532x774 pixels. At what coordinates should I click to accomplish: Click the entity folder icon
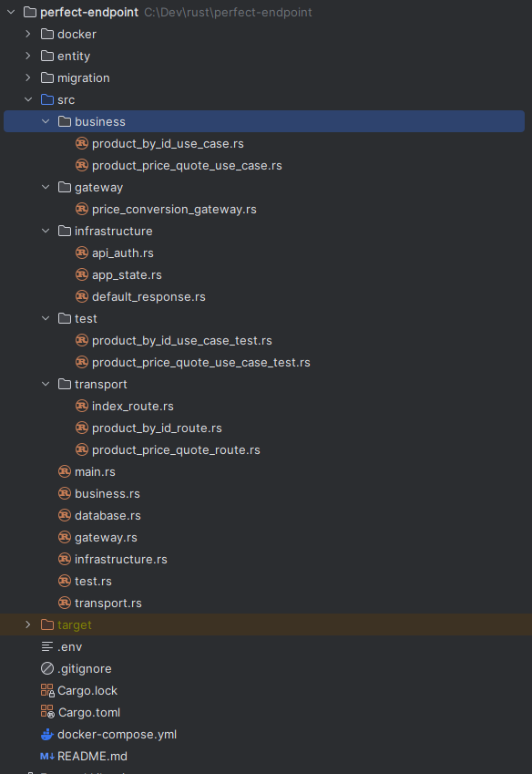(47, 56)
